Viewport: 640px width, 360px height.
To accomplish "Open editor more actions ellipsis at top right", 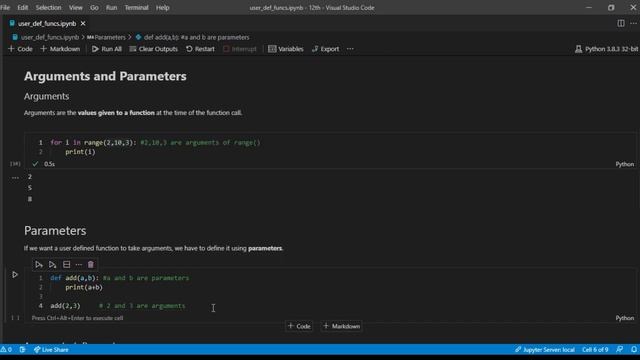I will (x=633, y=23).
